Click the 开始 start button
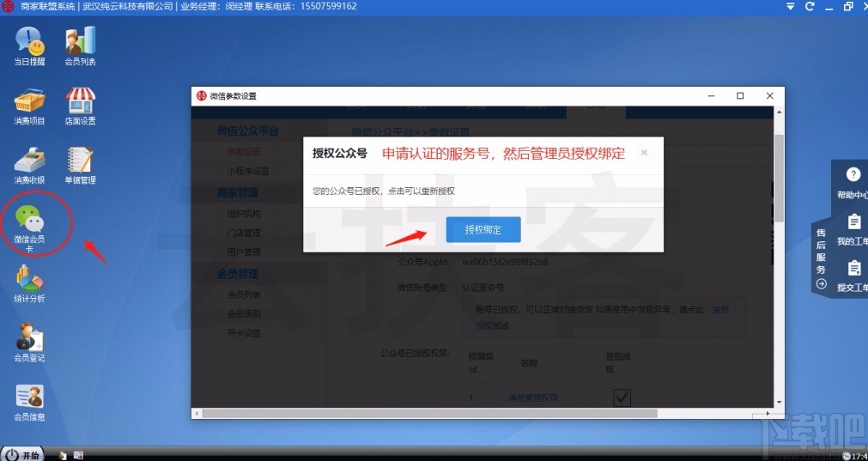This screenshot has height=461, width=868. pos(22,454)
